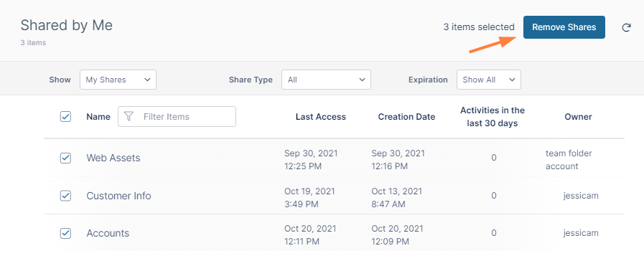Viewport: 644px width, 266px height.
Task: Sort by the Name column header
Action: point(98,117)
